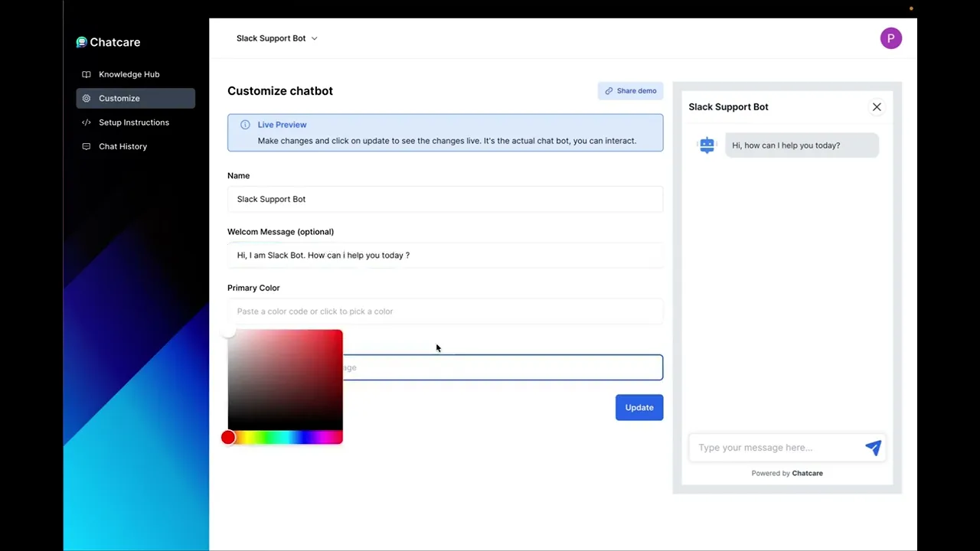The image size is (980, 551).
Task: Click the Knowledge Hub book icon
Action: [87, 74]
